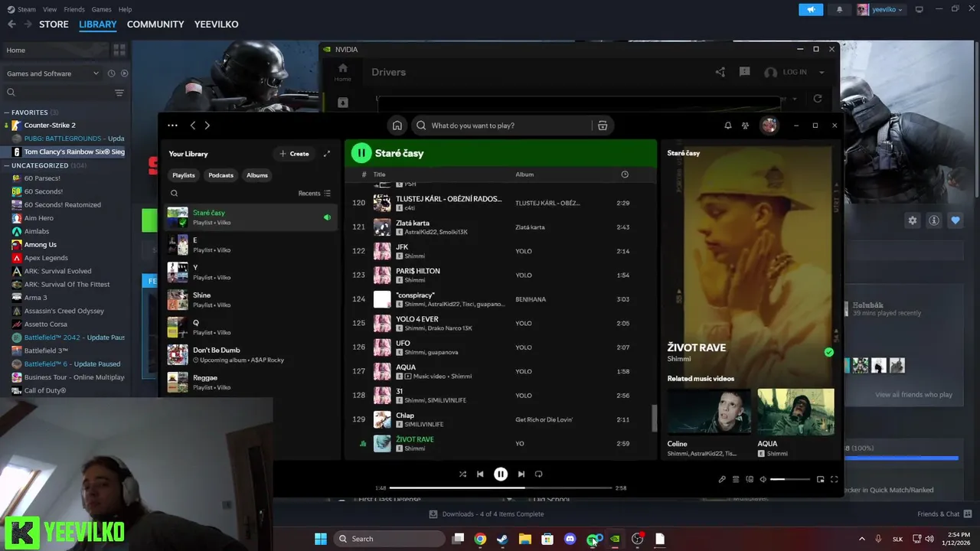The width and height of the screenshot is (980, 551).
Task: Search in Your Library magnifier icon
Action: pos(174,194)
